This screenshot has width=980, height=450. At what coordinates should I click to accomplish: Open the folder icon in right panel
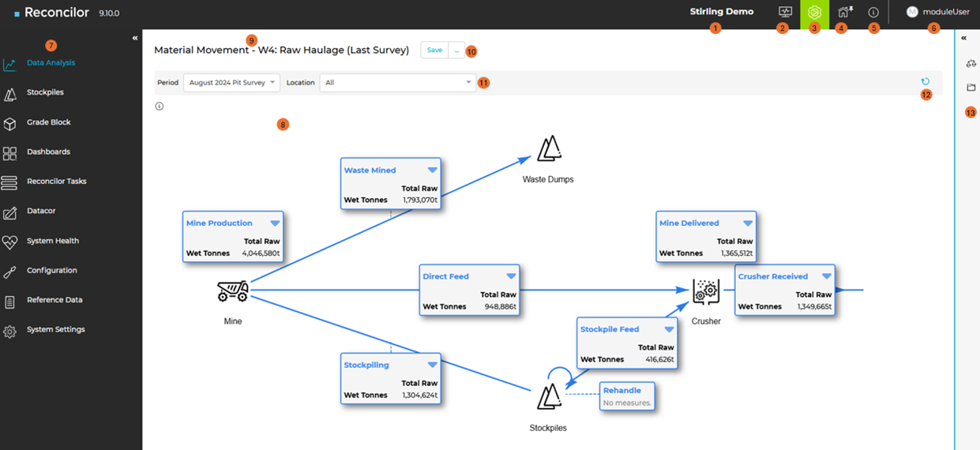(971, 88)
